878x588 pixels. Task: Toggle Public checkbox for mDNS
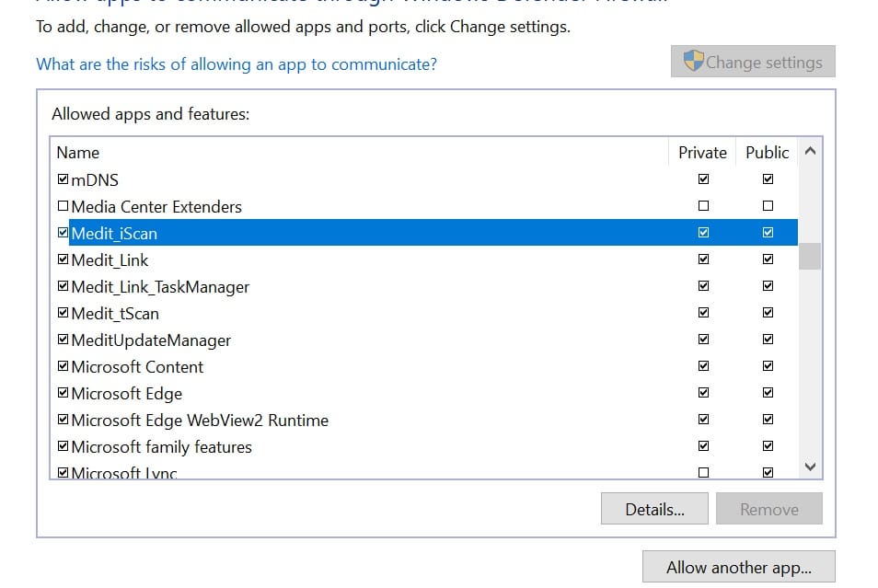(x=768, y=179)
